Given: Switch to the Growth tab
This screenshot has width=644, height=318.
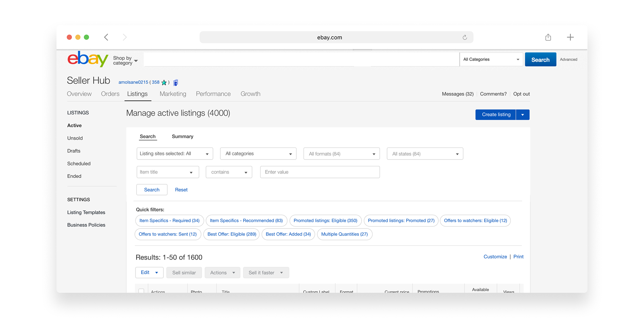Looking at the screenshot, I should click(x=250, y=94).
